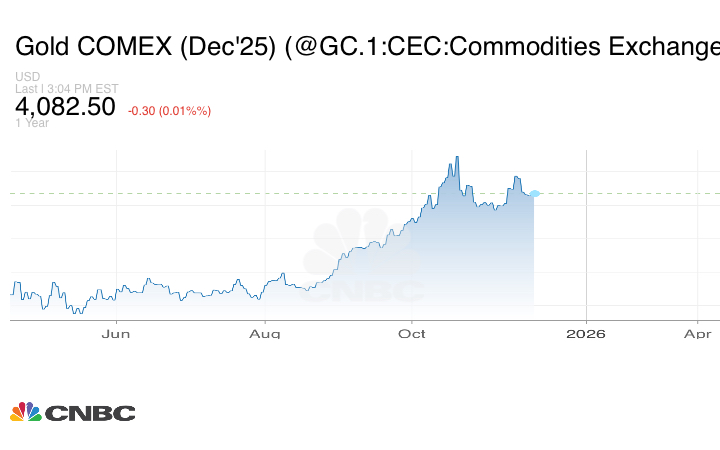This screenshot has width=720, height=450.
Task: Click the Oct label on the time axis
Action: tap(412, 333)
